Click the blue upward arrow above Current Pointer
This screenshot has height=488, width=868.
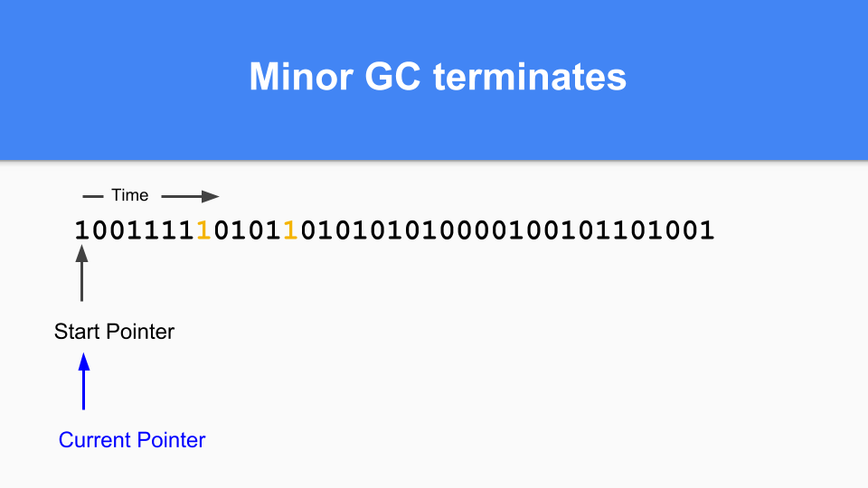(84, 381)
